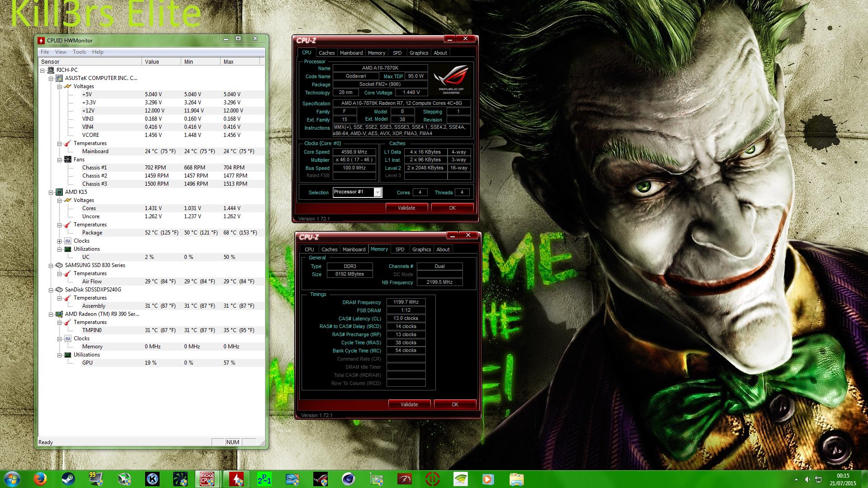
Task: Switch to CPU tab in lower CPU-Z
Action: click(x=309, y=249)
